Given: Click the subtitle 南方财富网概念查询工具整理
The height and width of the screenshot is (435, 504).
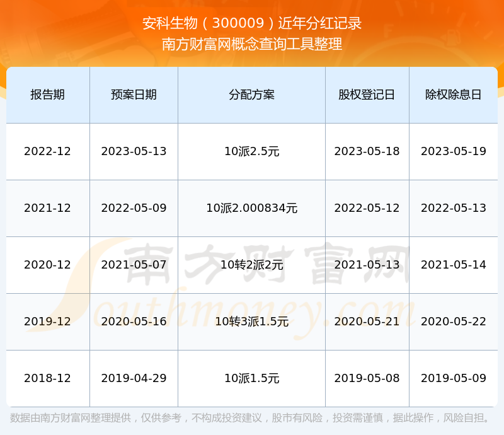Looking at the screenshot, I should 252,44.
